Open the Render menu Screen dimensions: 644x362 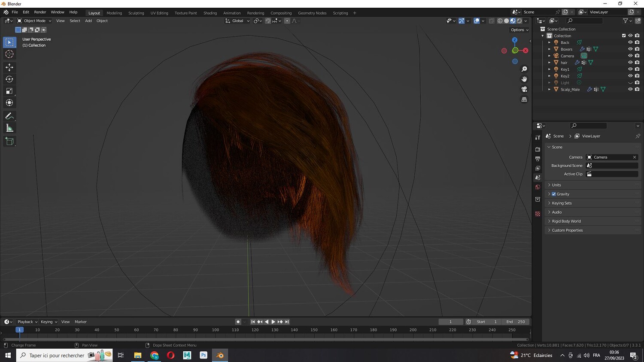click(40, 12)
